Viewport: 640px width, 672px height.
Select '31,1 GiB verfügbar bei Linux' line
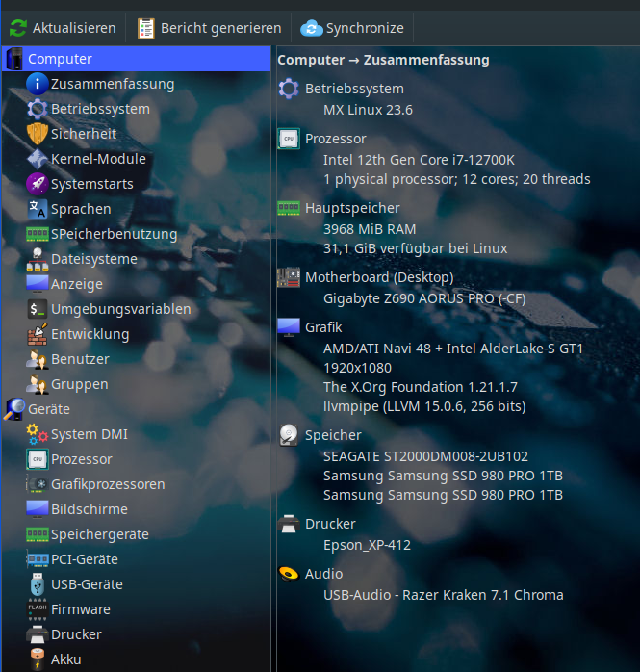point(415,248)
